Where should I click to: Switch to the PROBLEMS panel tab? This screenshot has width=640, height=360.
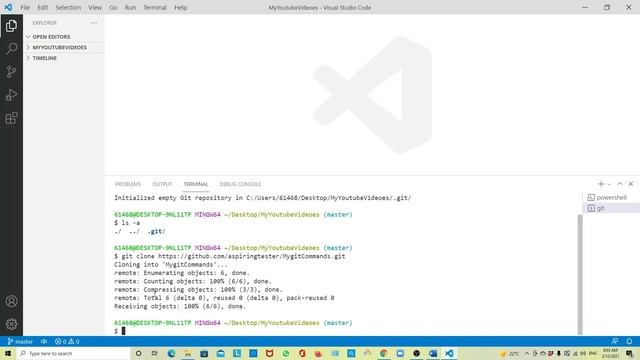(128, 184)
